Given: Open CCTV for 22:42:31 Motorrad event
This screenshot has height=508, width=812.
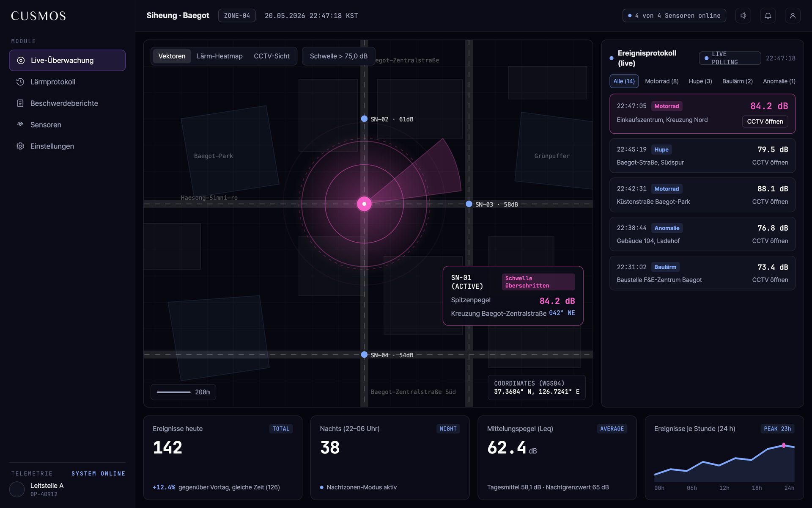Looking at the screenshot, I should click(770, 202).
